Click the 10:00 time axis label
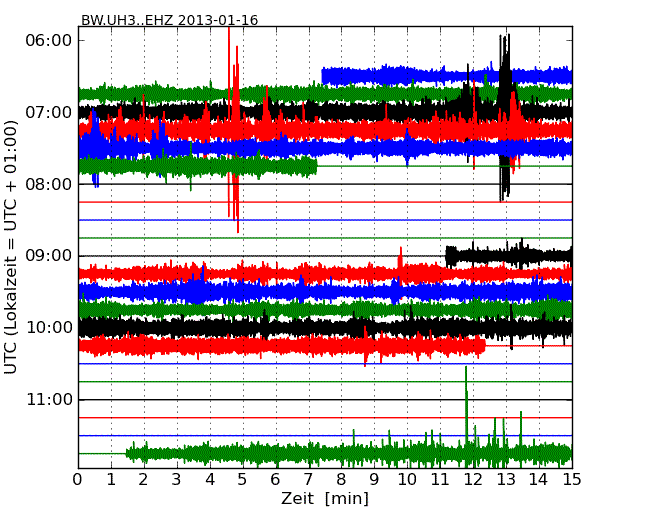This screenshot has height=520, width=650. (x=49, y=328)
